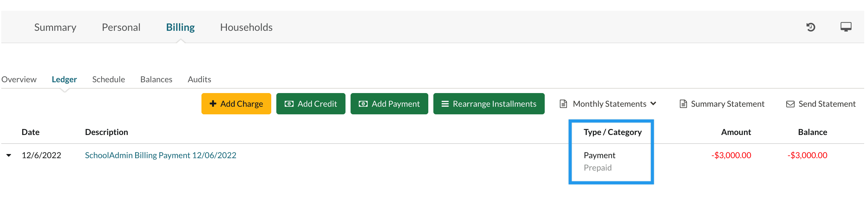Switch to the Summary tab

(55, 27)
